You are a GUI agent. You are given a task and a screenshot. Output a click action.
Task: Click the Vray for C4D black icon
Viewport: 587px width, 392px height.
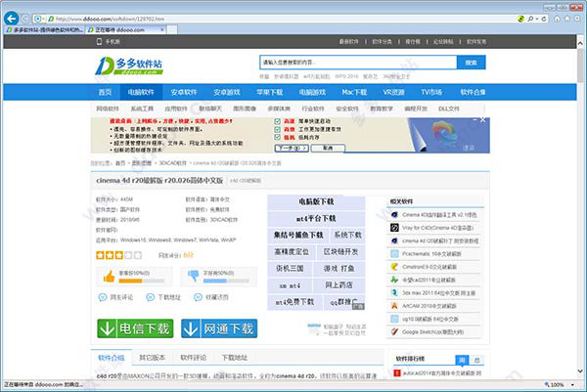(394, 228)
